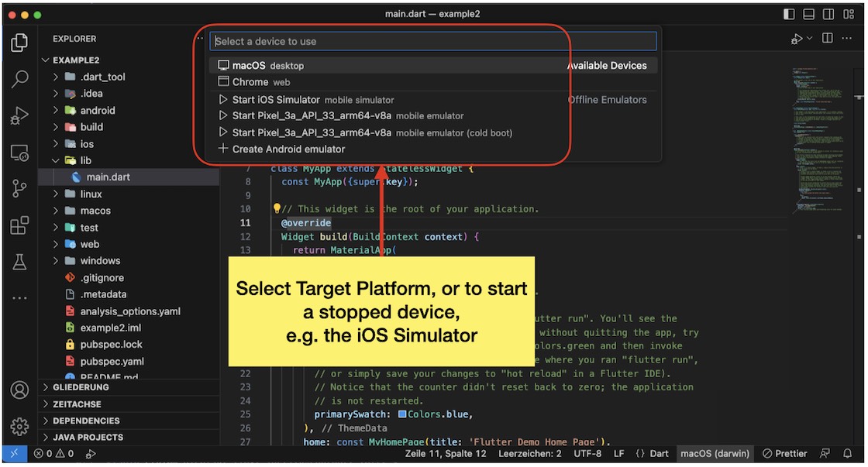Start Pixel_3a emulator without cold boot
Viewport: 868px width, 467px height.
point(433,115)
